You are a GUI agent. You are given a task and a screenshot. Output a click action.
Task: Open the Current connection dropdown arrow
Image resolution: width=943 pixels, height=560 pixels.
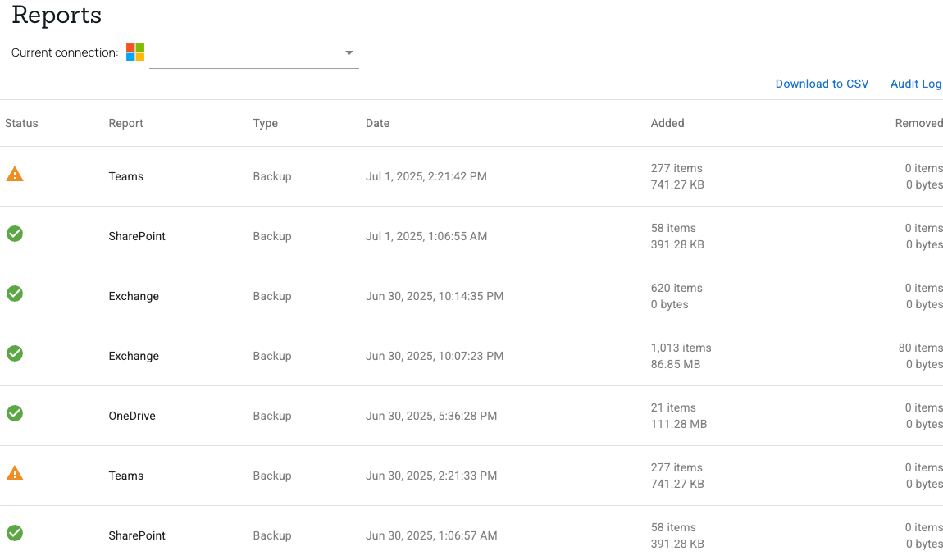point(348,53)
